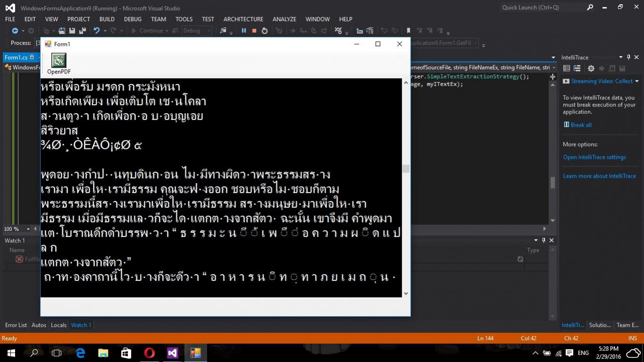
Task: Click the OpenPDF button in Form1
Action: [59, 64]
